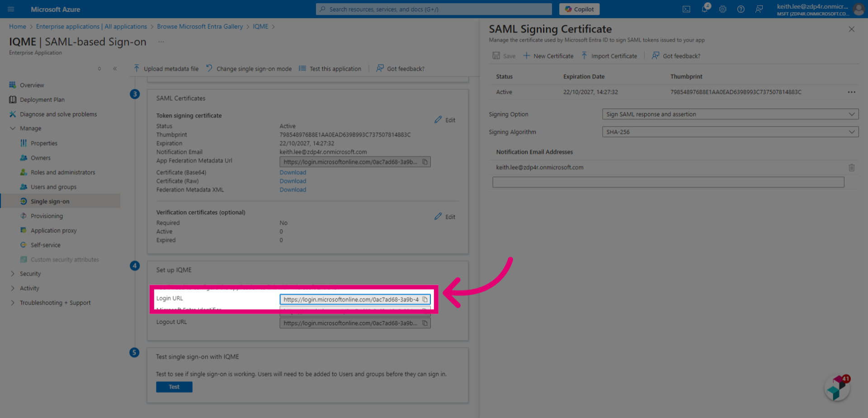Download Certificate (Base64)
This screenshot has height=418, width=868.
pos(292,172)
